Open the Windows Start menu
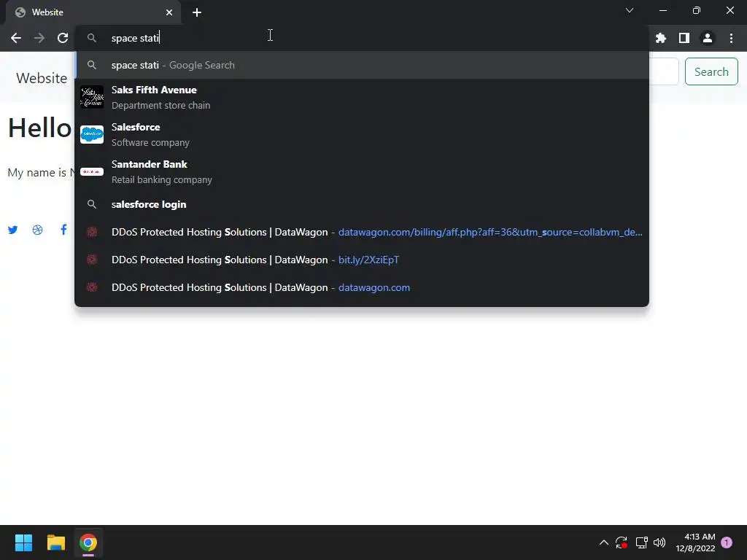The height and width of the screenshot is (560, 747). click(23, 542)
